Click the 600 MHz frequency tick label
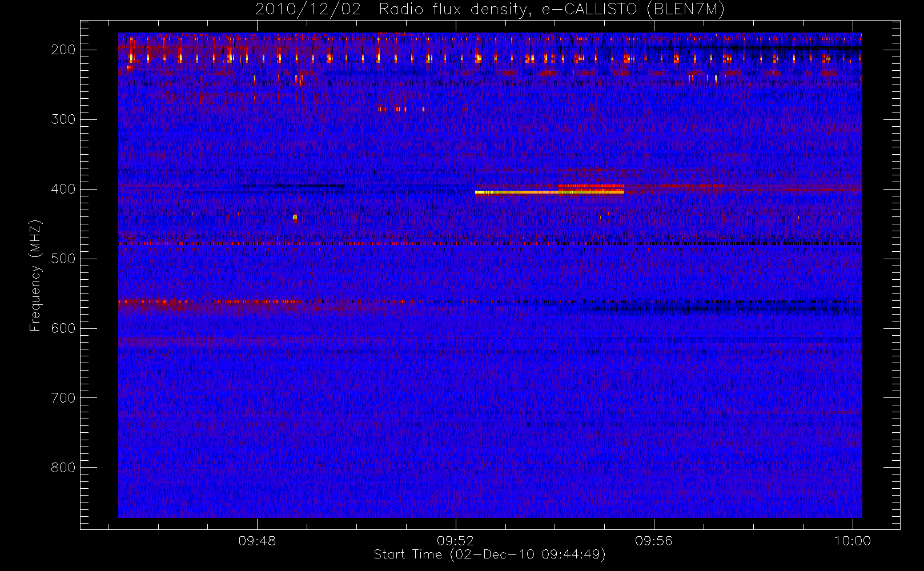The image size is (924, 571). [63, 328]
